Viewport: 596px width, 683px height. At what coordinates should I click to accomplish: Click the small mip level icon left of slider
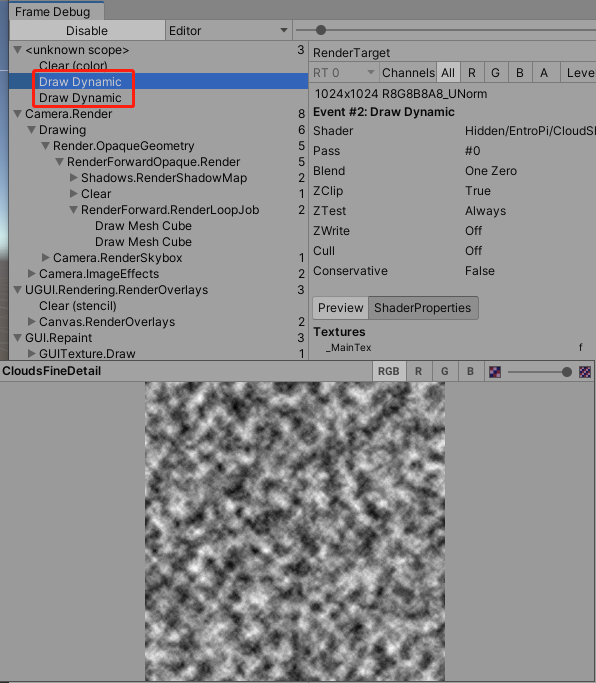pyautogui.click(x=494, y=372)
